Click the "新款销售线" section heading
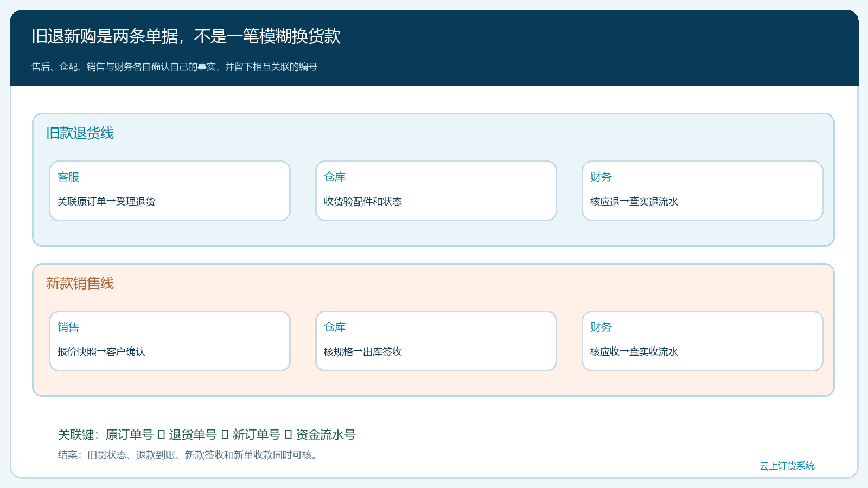Screen dimensions: 868x488 tap(80, 284)
